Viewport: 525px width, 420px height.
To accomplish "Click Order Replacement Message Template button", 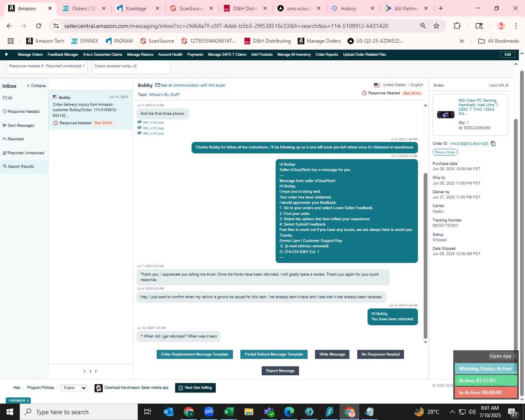I will pos(195,354).
